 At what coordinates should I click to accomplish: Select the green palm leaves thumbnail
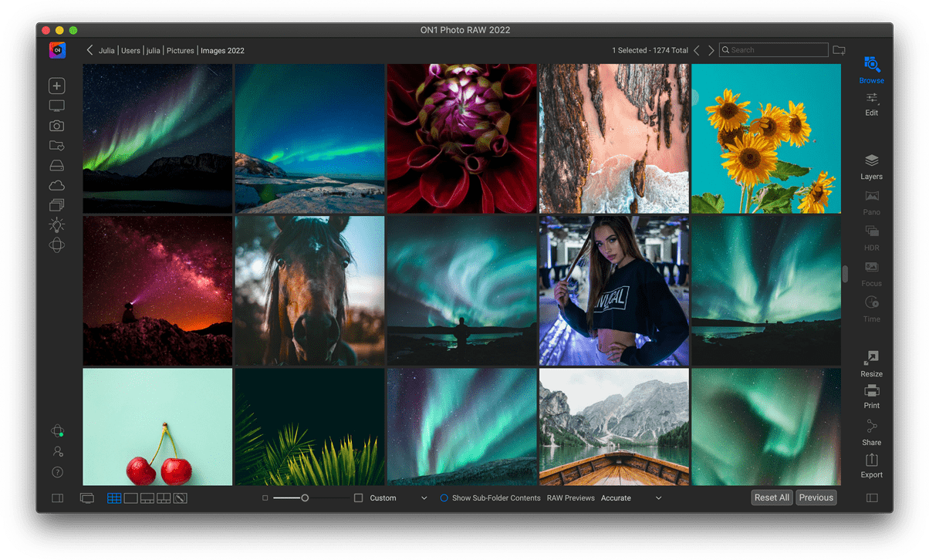(x=309, y=427)
